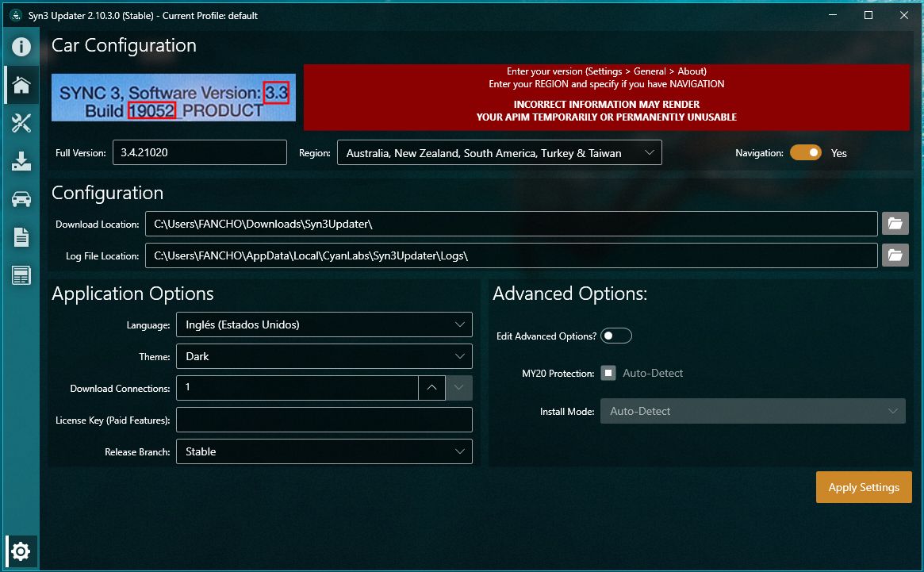
Task: Open the car profiles sidebar icon
Action: point(21,199)
